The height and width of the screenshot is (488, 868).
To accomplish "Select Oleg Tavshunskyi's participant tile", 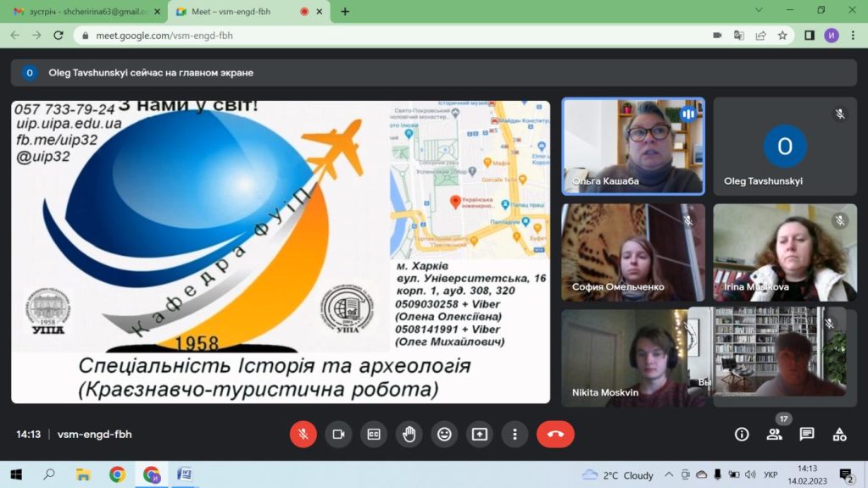I will 785,146.
